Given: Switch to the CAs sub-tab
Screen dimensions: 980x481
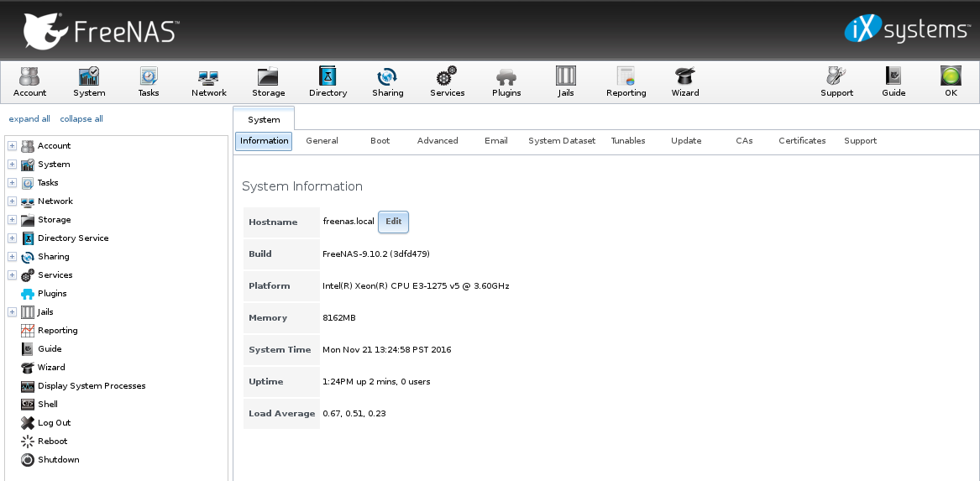Looking at the screenshot, I should click(744, 141).
